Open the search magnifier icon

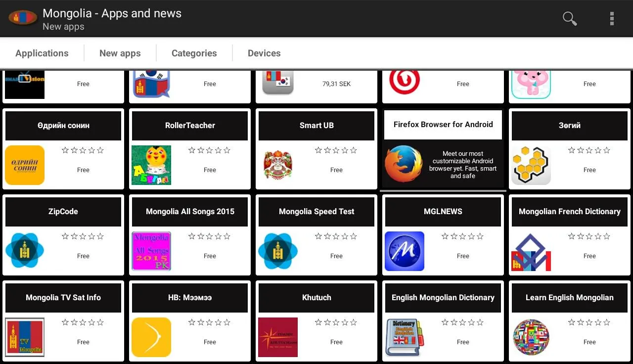coord(570,18)
